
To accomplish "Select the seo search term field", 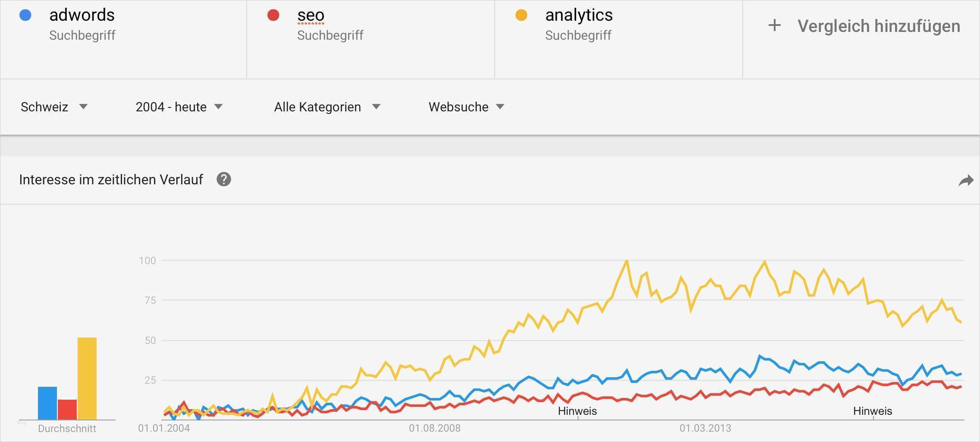I will (x=311, y=16).
